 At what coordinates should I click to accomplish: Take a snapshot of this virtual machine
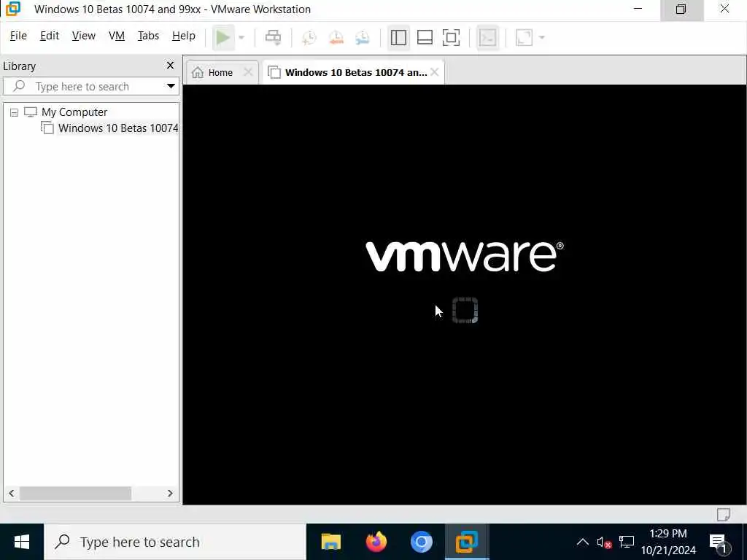pyautogui.click(x=309, y=38)
